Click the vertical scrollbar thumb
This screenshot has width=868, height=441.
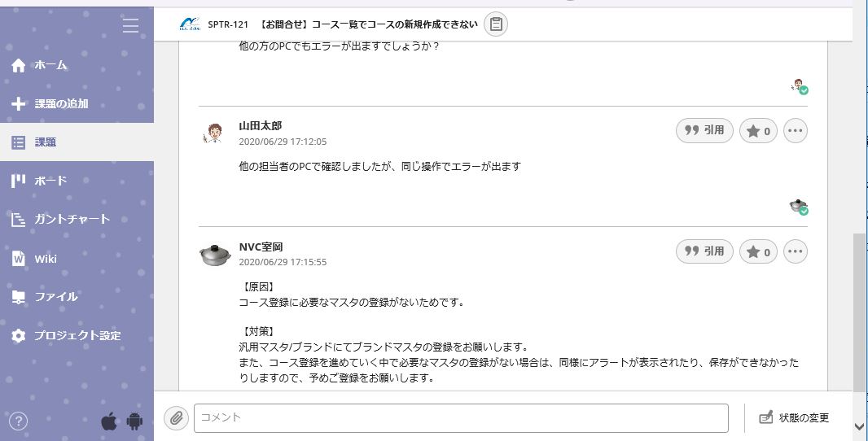point(860,312)
